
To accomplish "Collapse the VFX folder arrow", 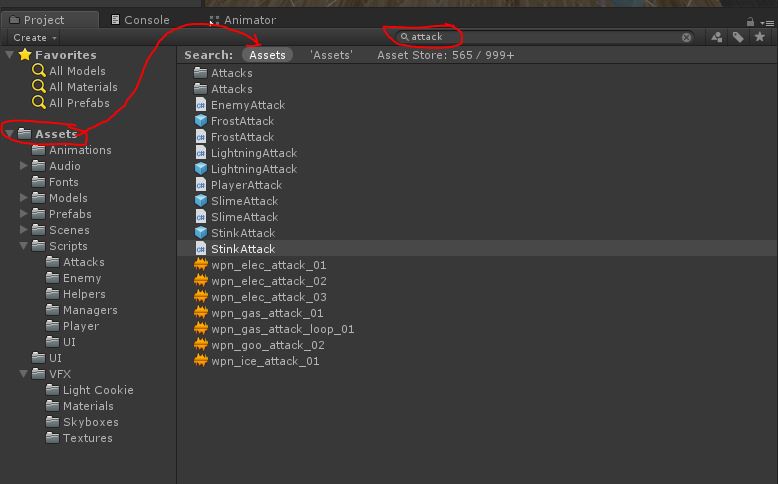I will (x=23, y=373).
